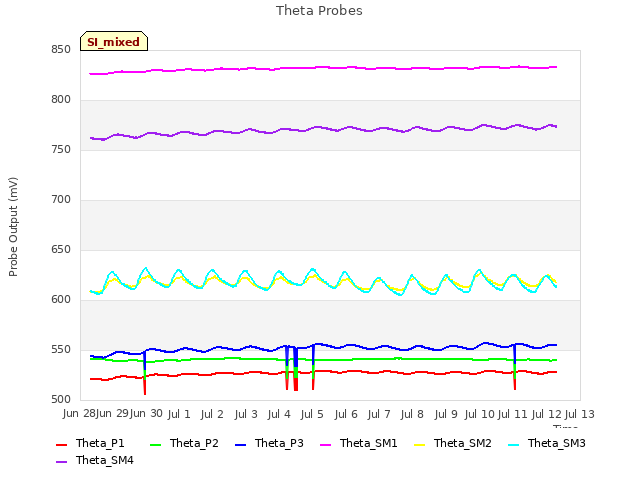The height and width of the screenshot is (480, 640).
Task: Click the Jul 12 x-axis date label
Action: click(x=547, y=414)
